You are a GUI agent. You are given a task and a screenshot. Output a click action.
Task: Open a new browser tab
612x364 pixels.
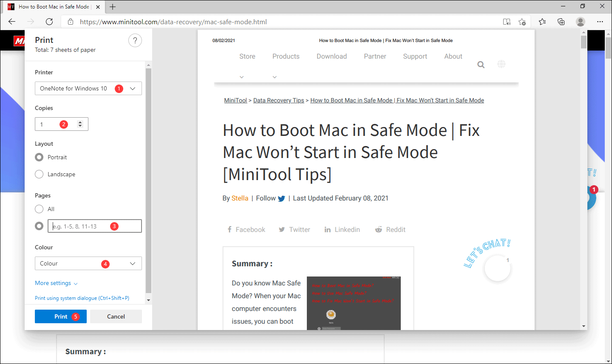(x=113, y=7)
